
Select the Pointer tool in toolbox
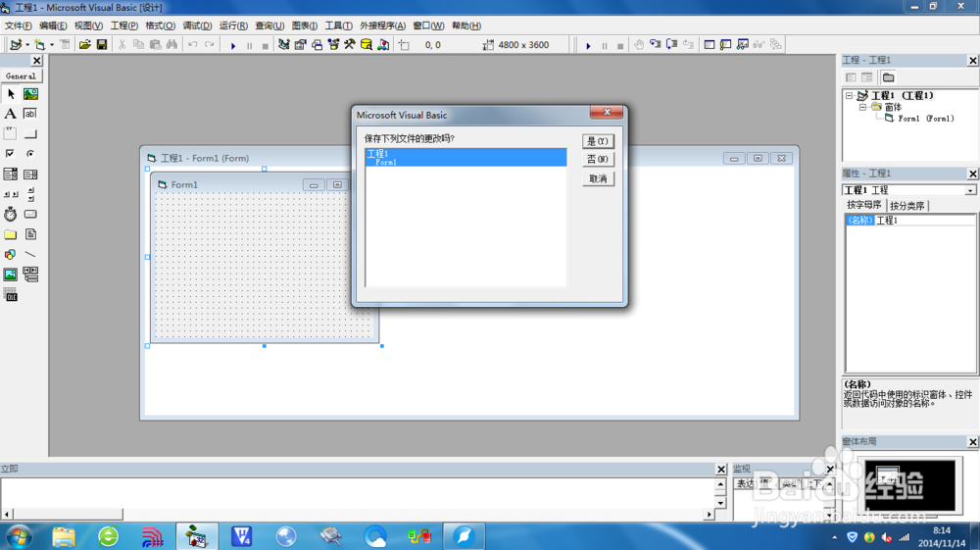(11, 94)
